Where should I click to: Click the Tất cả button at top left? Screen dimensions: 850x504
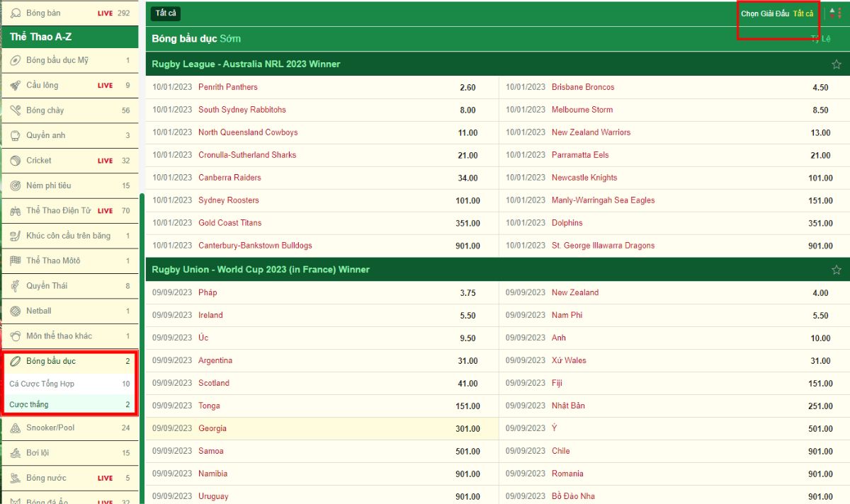166,13
